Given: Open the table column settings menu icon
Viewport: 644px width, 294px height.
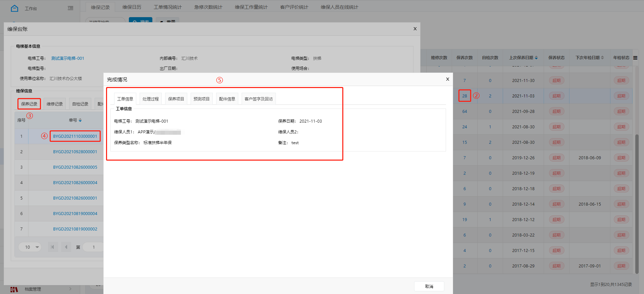Looking at the screenshot, I should [635, 58].
